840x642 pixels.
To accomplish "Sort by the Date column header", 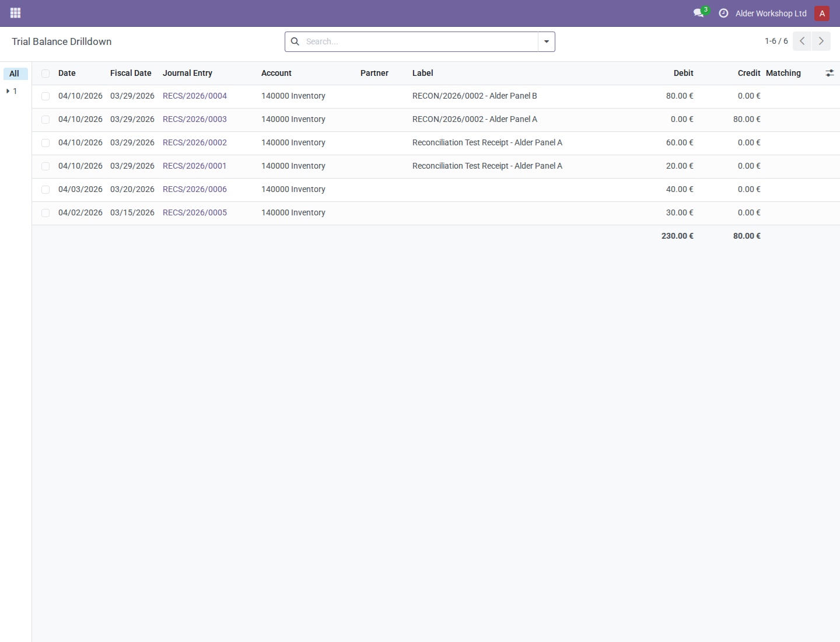I will pyautogui.click(x=67, y=73).
